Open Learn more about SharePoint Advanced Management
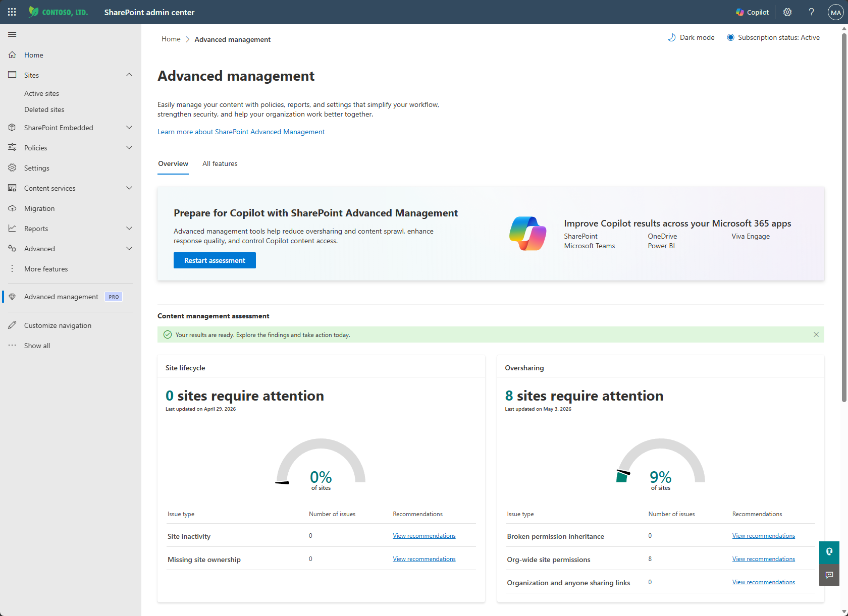This screenshot has width=848, height=616. pyautogui.click(x=241, y=132)
